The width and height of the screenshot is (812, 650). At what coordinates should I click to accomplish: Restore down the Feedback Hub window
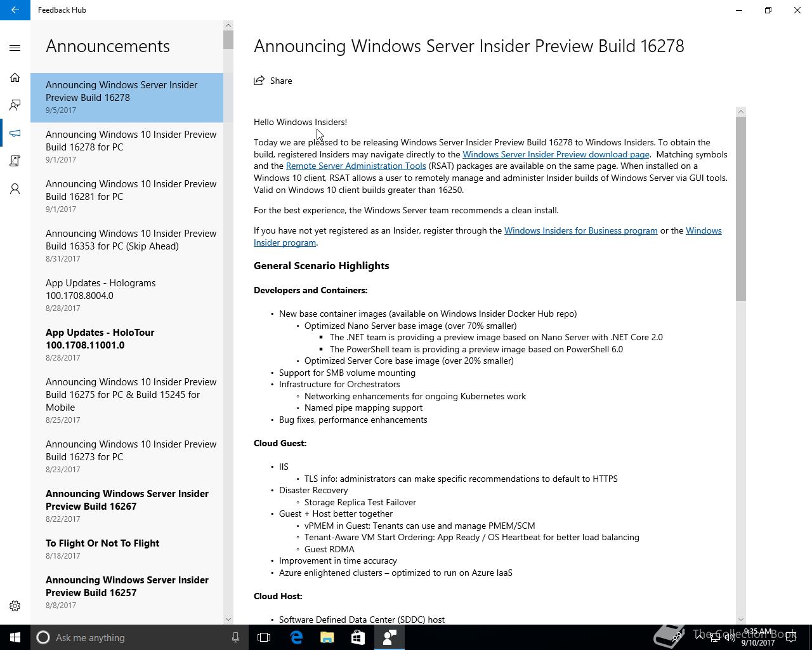768,10
